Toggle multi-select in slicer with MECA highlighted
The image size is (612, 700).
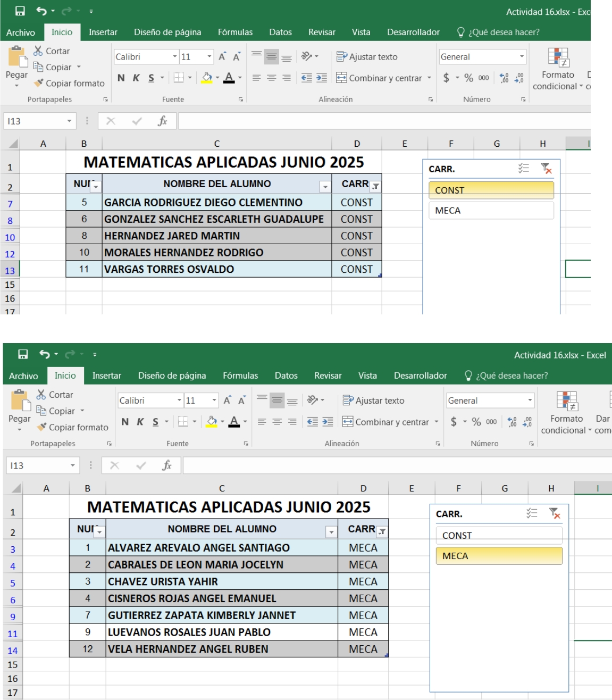click(532, 513)
